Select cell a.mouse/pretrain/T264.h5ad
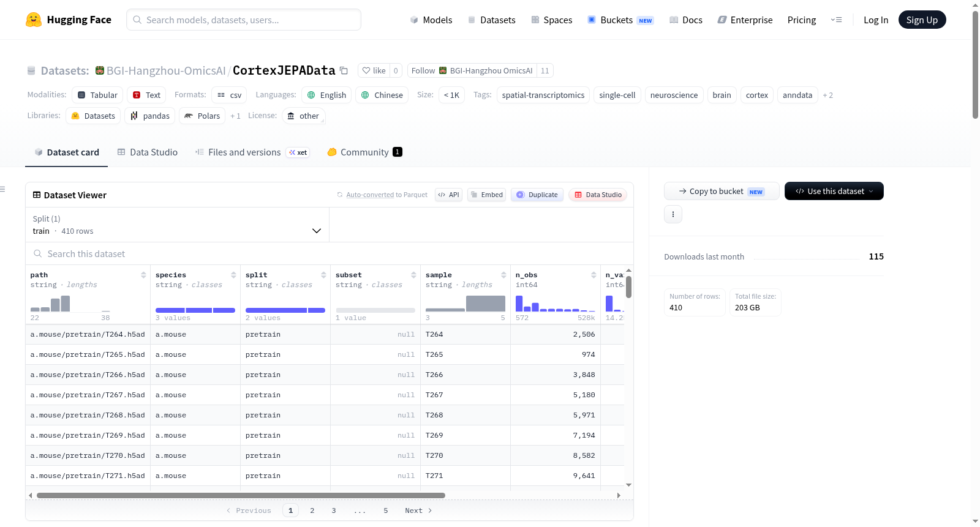 (x=88, y=334)
